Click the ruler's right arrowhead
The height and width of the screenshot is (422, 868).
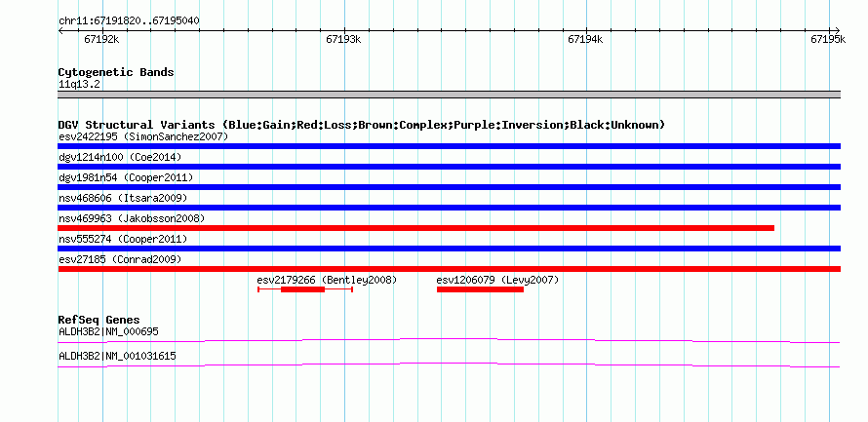point(838,30)
